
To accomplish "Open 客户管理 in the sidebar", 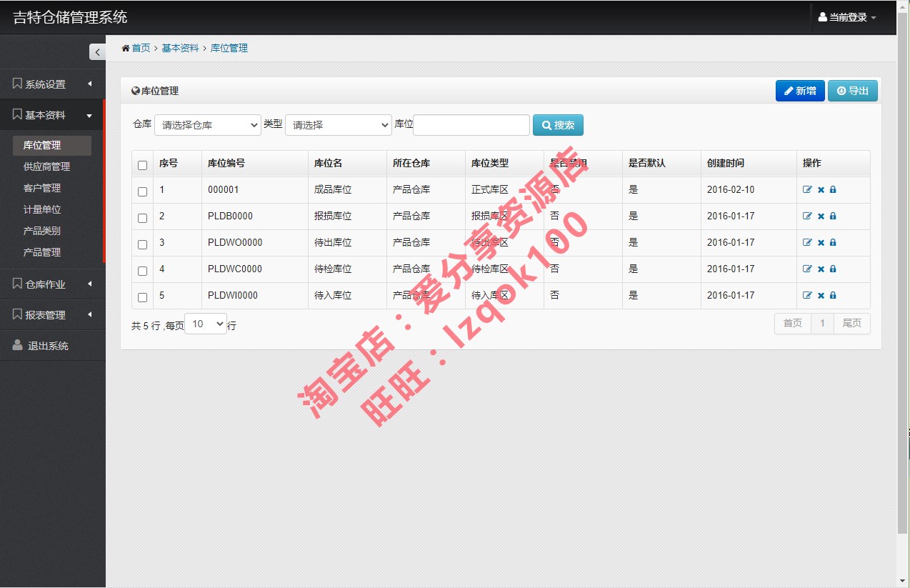I will point(42,188).
